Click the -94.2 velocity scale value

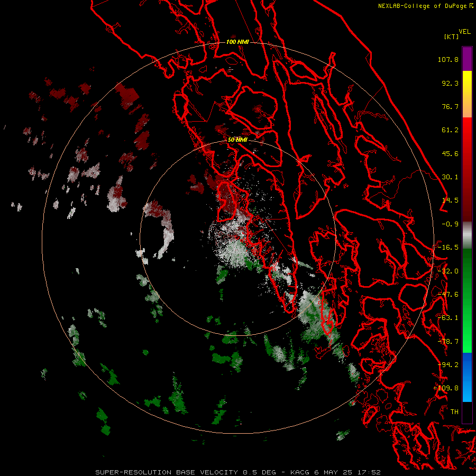(448, 365)
